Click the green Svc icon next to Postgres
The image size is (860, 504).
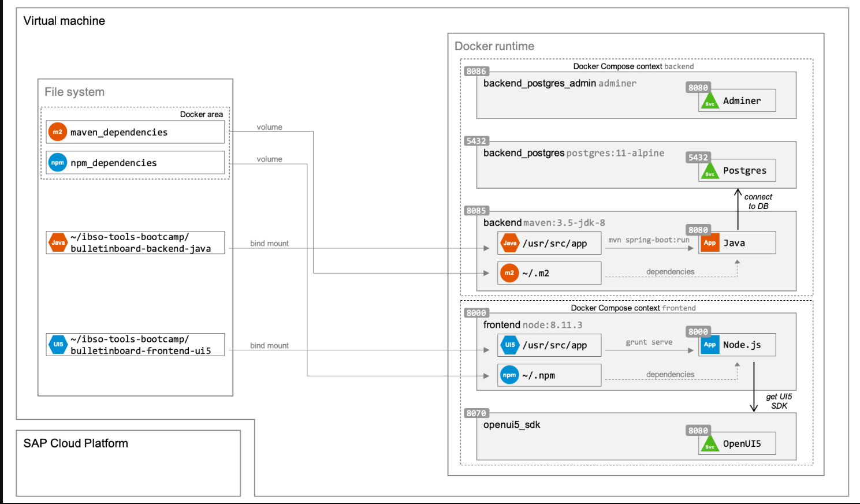coord(710,172)
